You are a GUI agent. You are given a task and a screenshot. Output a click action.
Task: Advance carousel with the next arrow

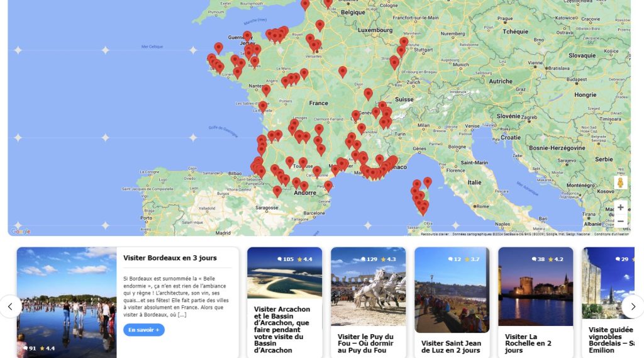[x=633, y=306]
